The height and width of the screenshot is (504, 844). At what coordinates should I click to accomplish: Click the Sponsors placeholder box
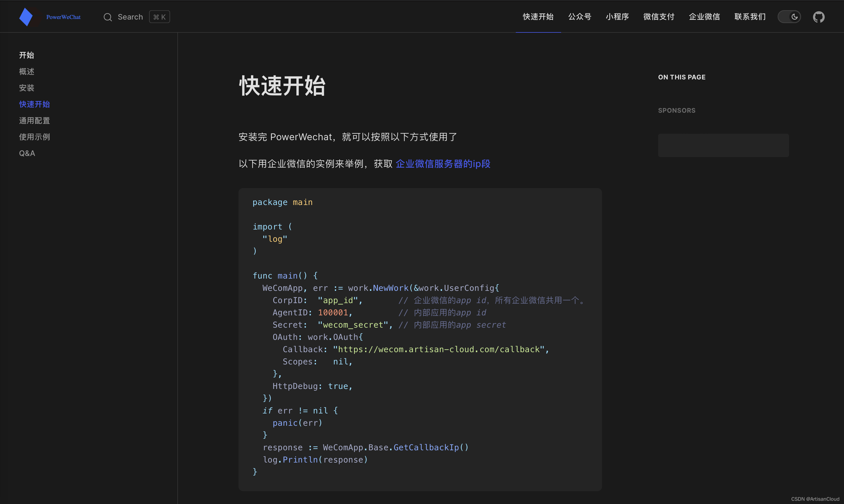(723, 145)
